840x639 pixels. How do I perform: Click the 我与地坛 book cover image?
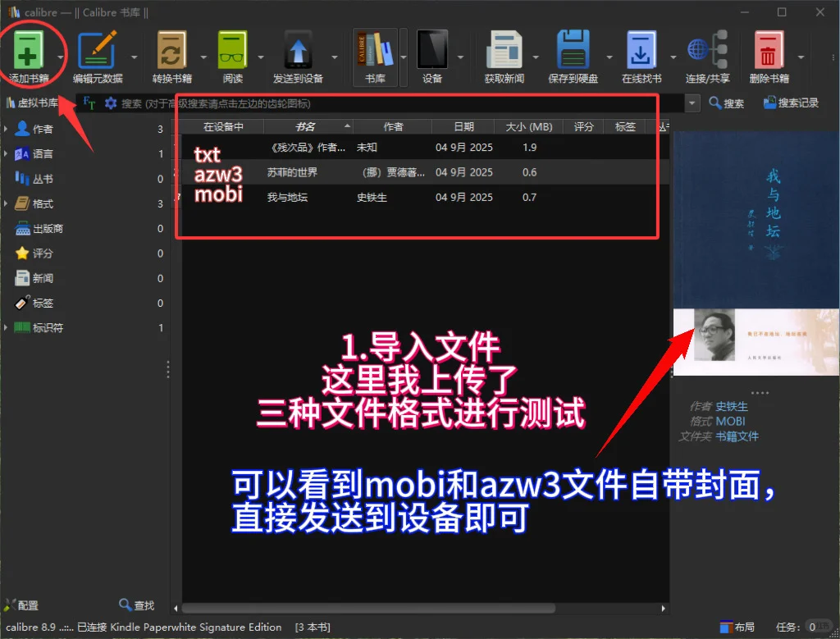(x=756, y=253)
